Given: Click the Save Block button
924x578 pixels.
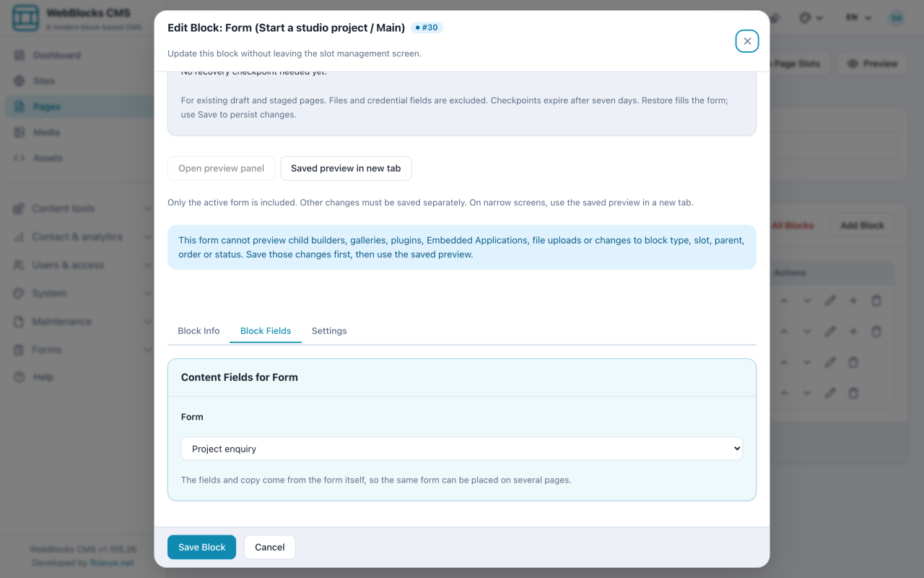Looking at the screenshot, I should (x=202, y=547).
